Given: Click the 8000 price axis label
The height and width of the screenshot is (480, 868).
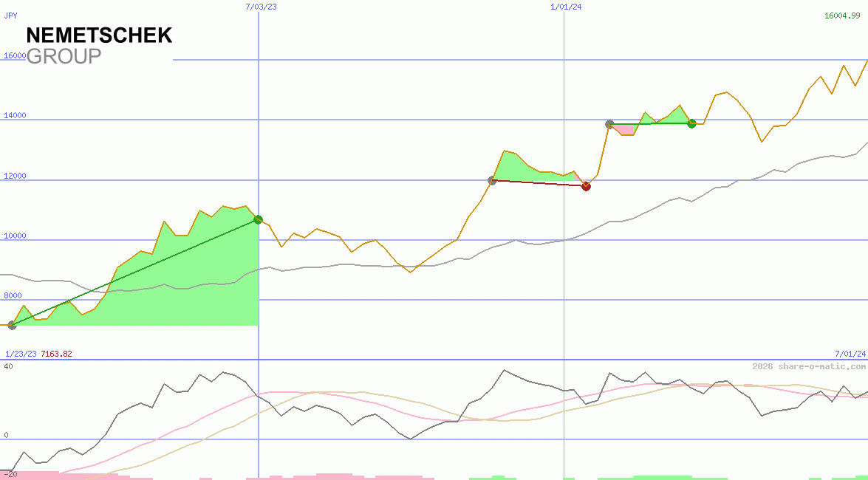Looking at the screenshot, I should point(13,295).
